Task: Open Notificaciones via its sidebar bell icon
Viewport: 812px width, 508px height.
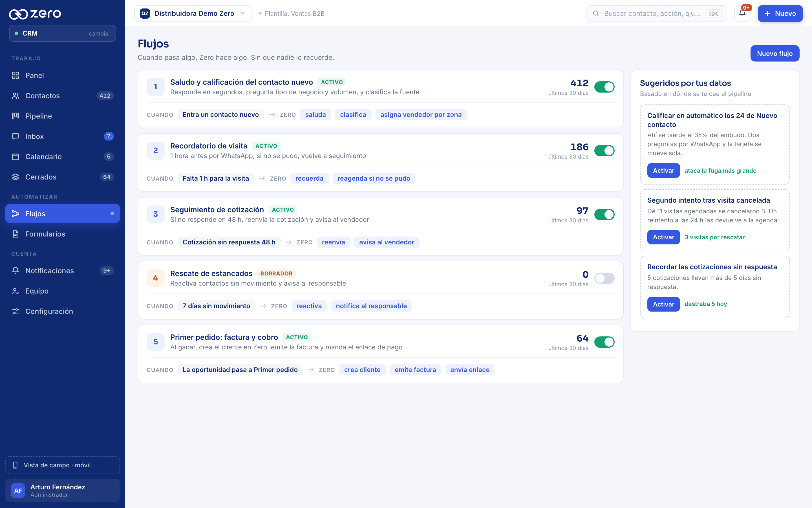Action: pyautogui.click(x=16, y=270)
